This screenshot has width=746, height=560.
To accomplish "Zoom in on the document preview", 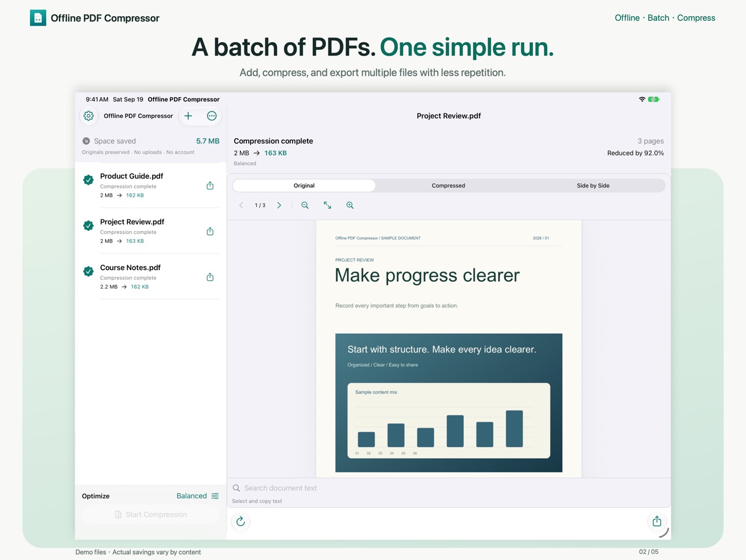I will tap(350, 205).
